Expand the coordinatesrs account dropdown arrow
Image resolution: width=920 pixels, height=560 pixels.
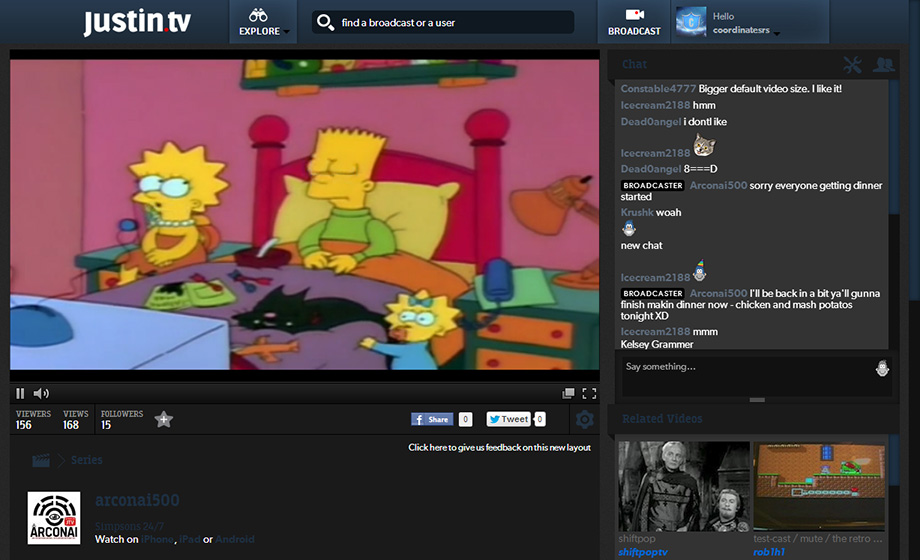tap(777, 33)
